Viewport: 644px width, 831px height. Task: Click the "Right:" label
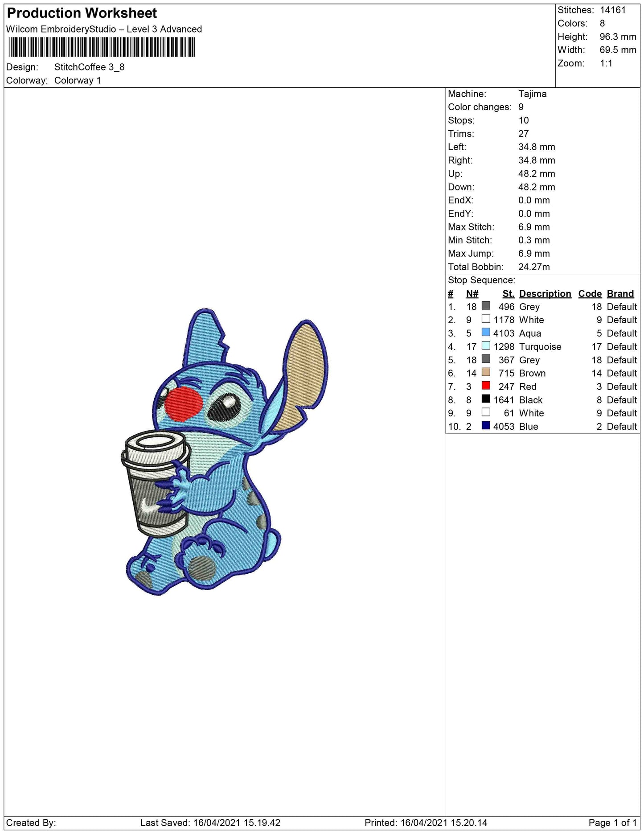[x=460, y=160]
